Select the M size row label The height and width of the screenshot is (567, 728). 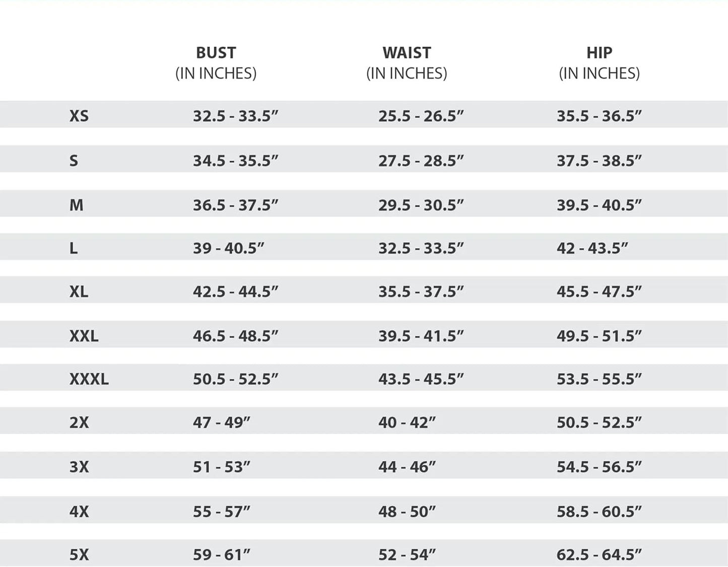[x=77, y=205]
